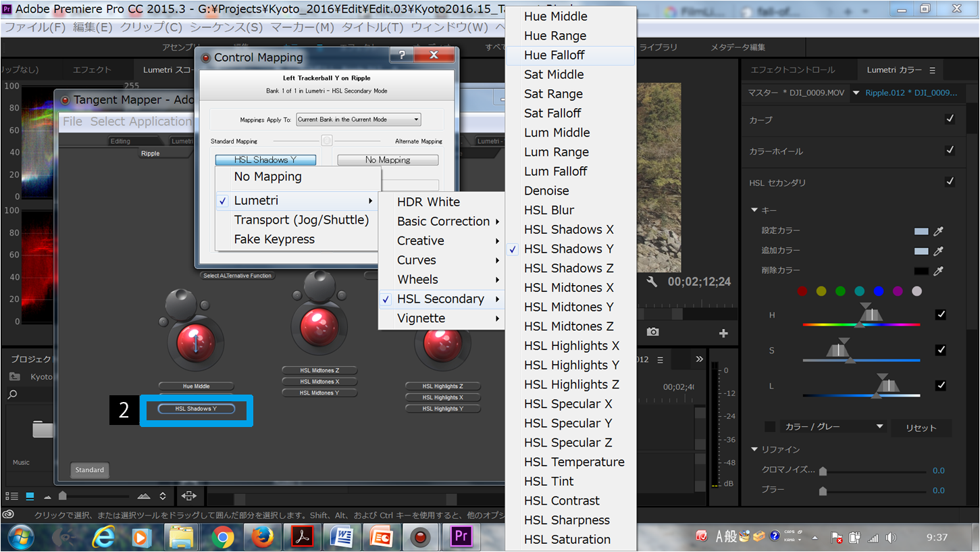Screen dimensions: 980x552
Task: Click the Standard button in Tangent Mapper
Action: tap(90, 470)
